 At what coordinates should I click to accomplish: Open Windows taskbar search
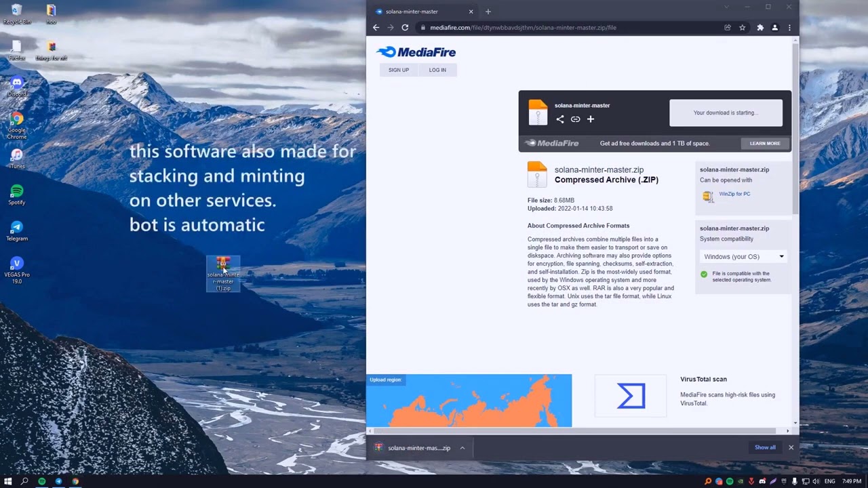(x=24, y=481)
